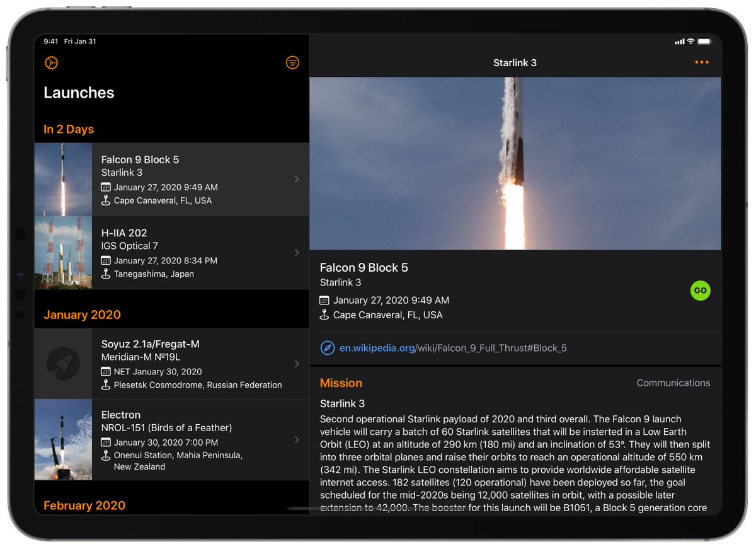Click the location pin icon in the detail panel

coord(324,315)
